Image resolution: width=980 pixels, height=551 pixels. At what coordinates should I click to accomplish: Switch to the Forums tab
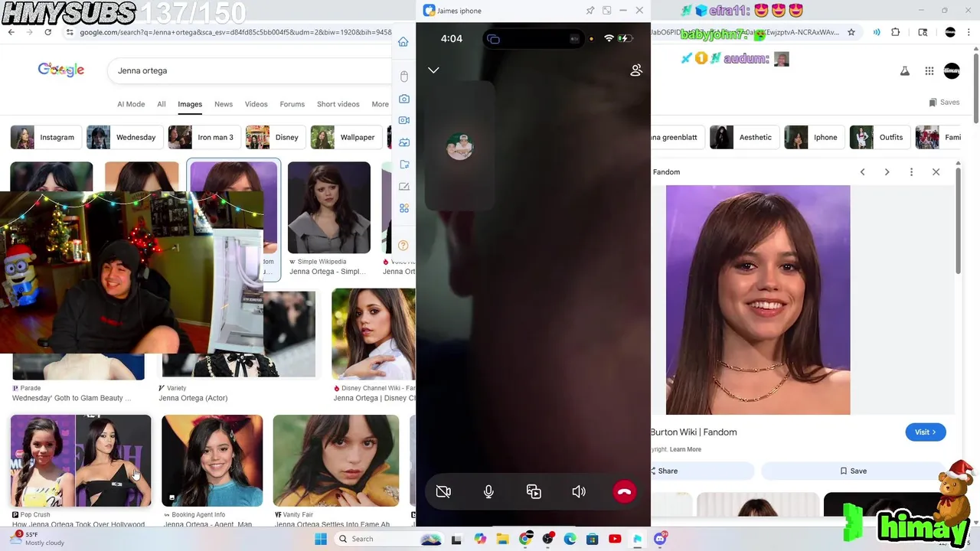[x=292, y=104]
